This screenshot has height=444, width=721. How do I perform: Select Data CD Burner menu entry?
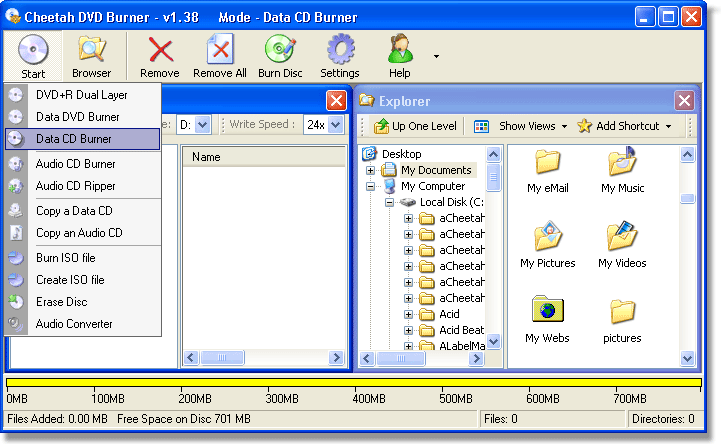pos(83,139)
